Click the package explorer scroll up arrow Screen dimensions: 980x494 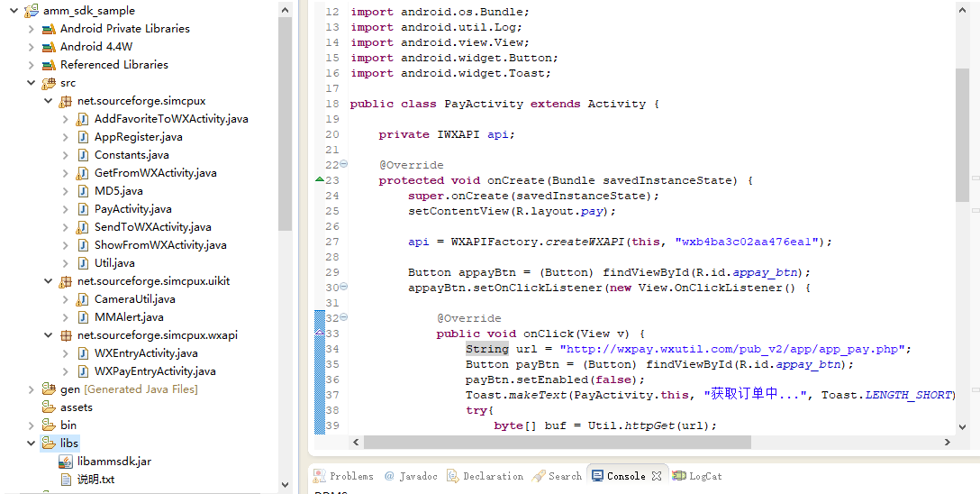tap(285, 10)
